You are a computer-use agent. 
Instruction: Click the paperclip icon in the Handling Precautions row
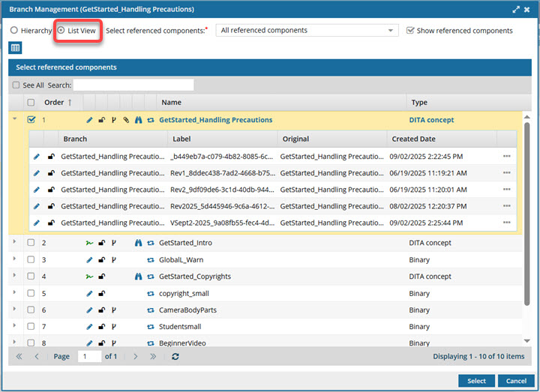[x=126, y=120]
